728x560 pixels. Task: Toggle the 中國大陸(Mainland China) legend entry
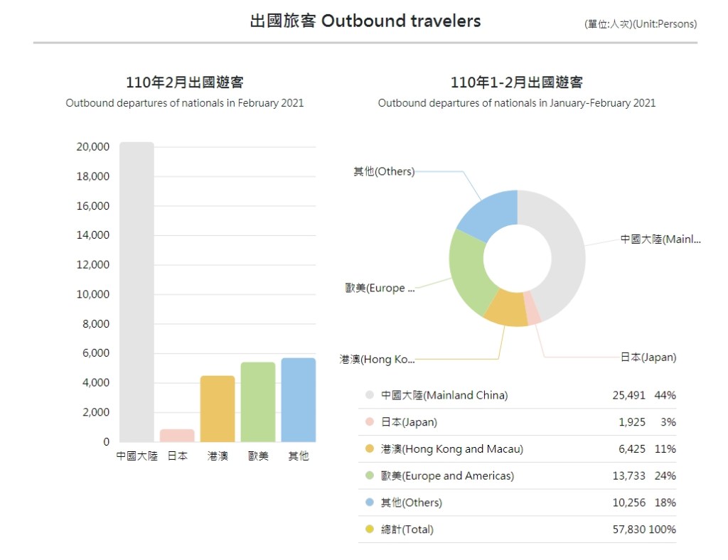(444, 395)
